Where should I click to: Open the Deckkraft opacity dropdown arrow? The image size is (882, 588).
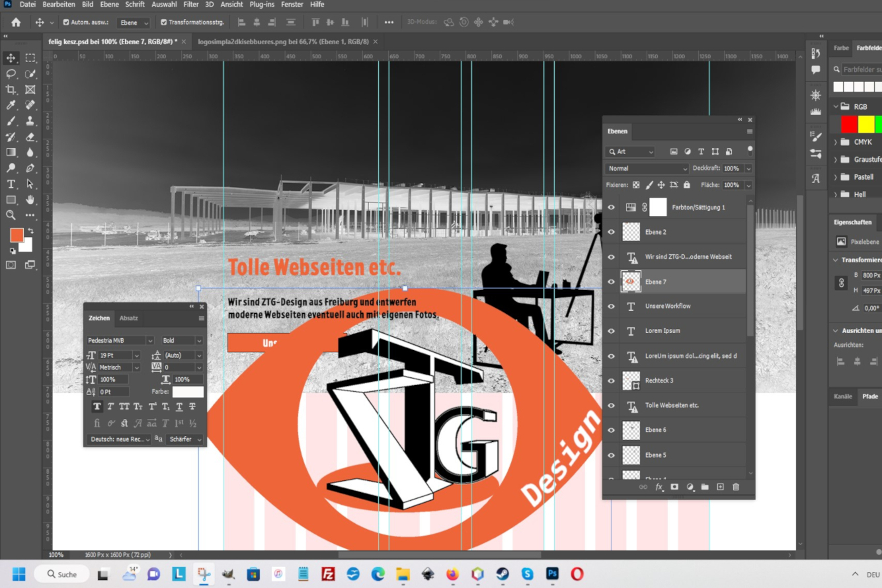click(748, 168)
